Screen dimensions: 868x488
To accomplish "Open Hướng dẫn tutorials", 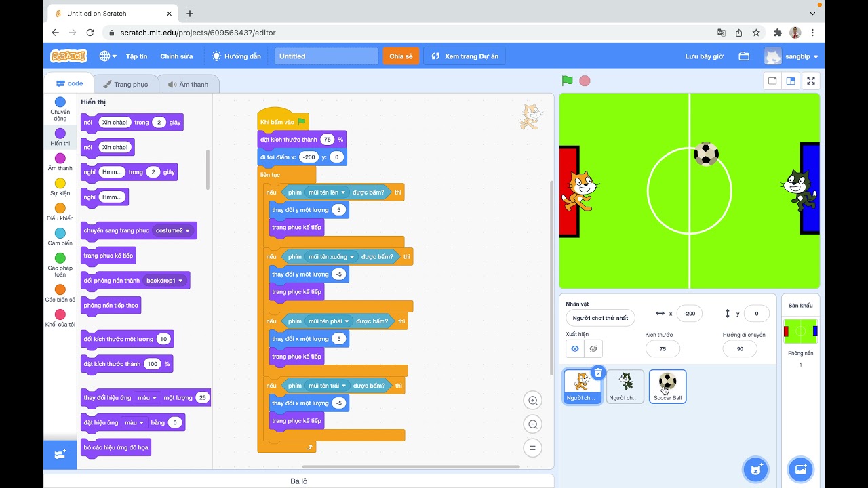I will 236,56.
